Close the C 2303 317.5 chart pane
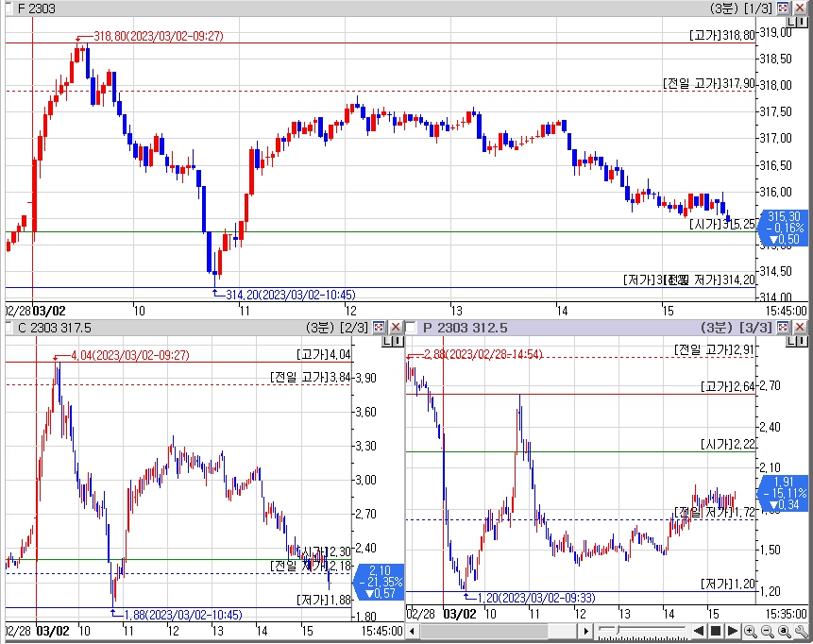 point(396,327)
